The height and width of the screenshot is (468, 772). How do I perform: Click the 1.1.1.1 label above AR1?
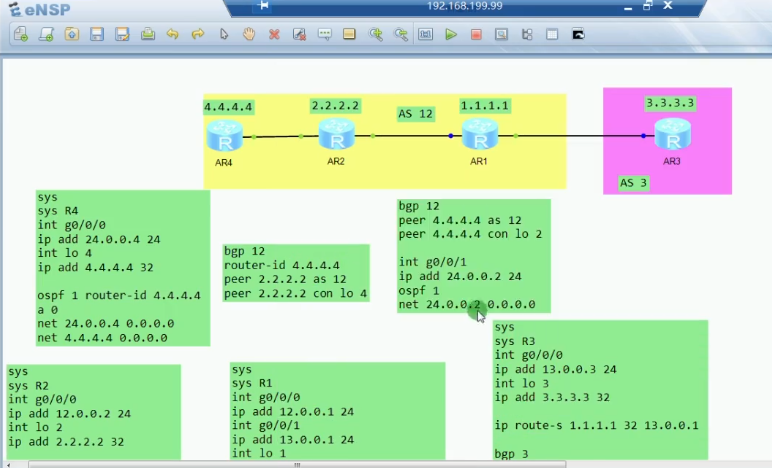point(484,105)
